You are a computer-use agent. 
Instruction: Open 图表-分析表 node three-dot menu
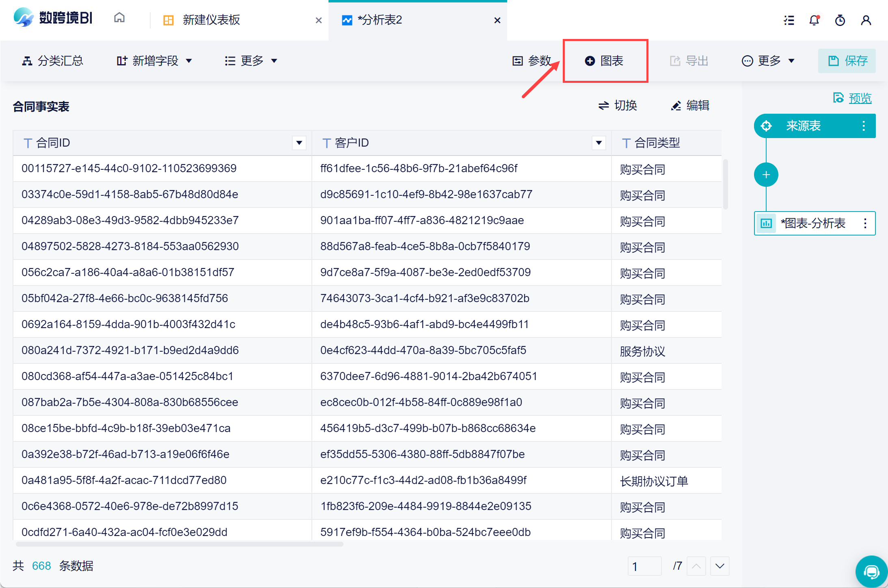(865, 223)
